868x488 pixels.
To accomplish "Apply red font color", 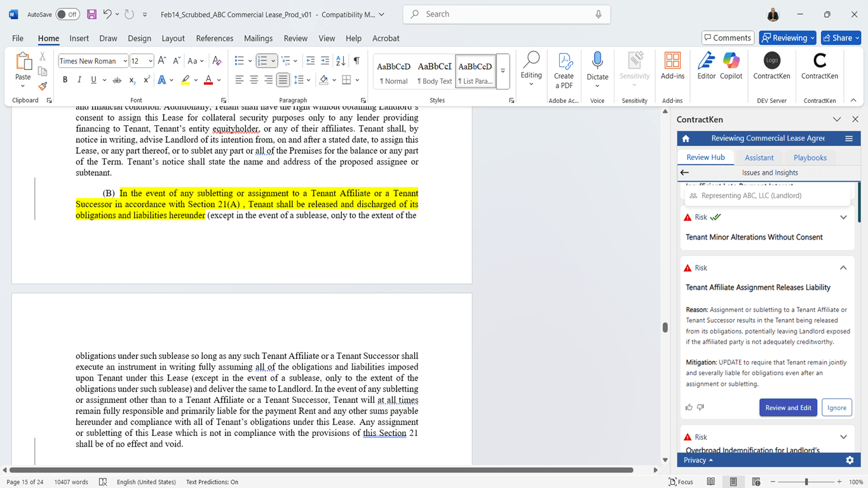I will [x=208, y=80].
